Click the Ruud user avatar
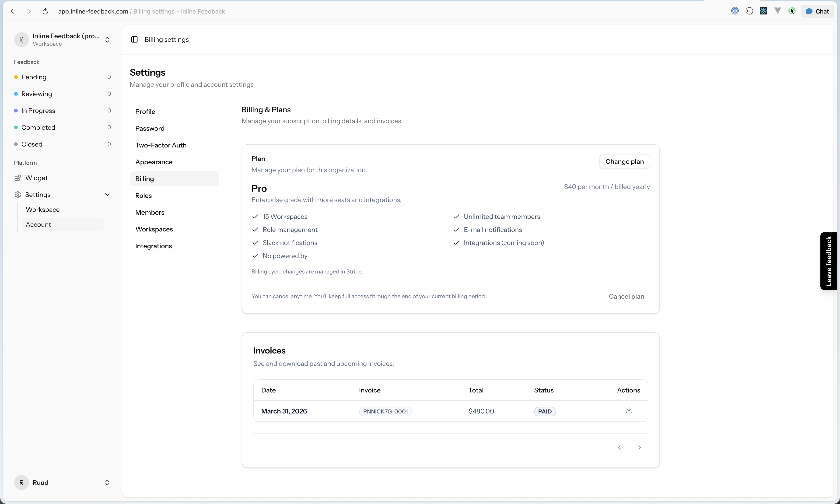The image size is (840, 504). click(21, 483)
